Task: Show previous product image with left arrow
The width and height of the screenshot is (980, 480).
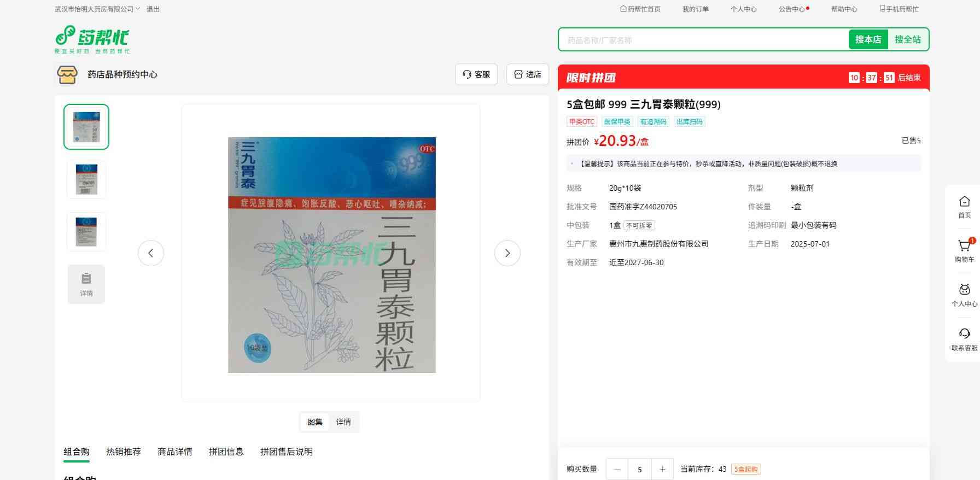Action: [151, 253]
